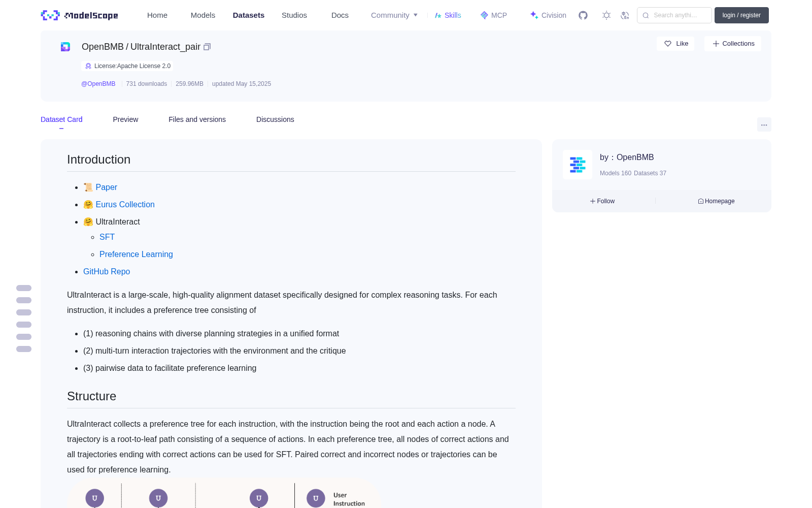Open the Models menu item

pos(203,15)
